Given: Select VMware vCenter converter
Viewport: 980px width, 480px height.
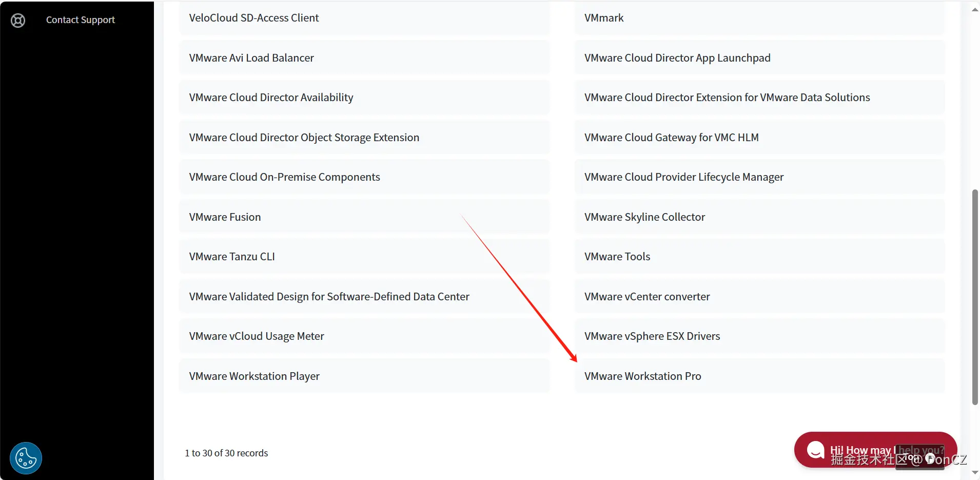Looking at the screenshot, I should coord(646,297).
